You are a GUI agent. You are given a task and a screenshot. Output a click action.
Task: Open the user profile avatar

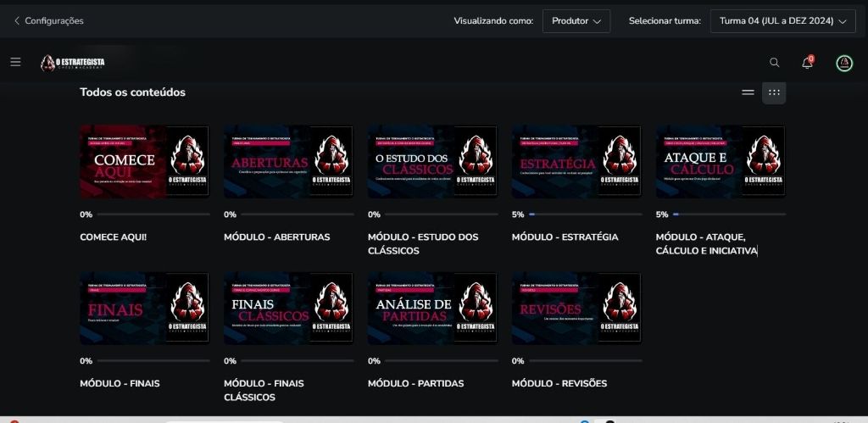coord(843,63)
